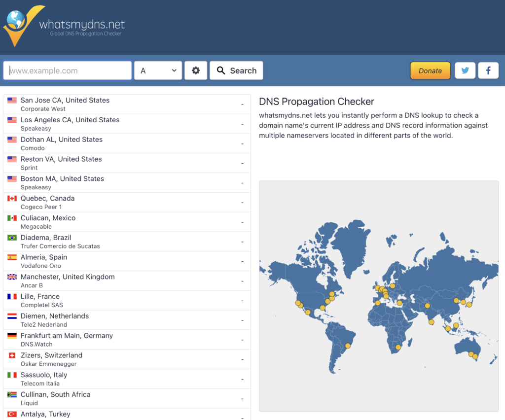Click the whatsmydns.net site title text

[x=82, y=24]
